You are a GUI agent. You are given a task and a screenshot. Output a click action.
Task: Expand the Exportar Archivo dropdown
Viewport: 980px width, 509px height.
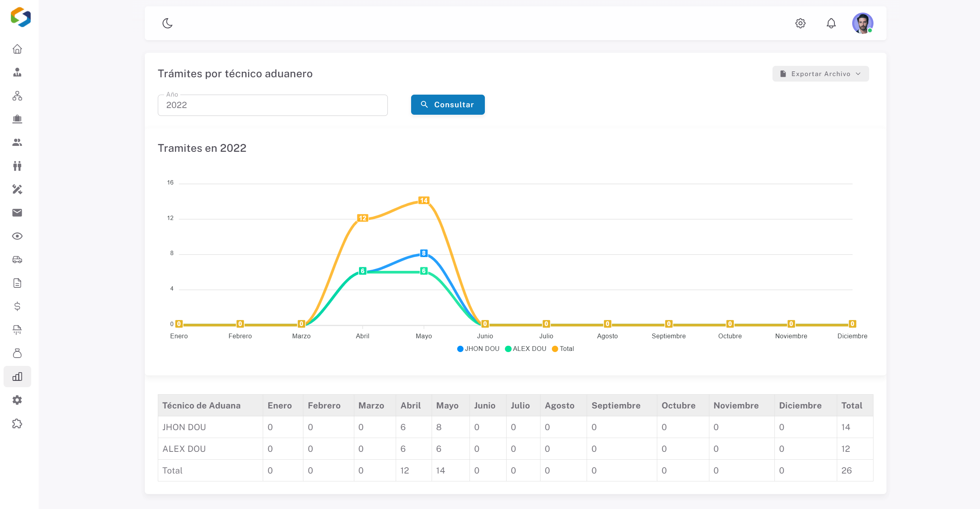pos(820,74)
